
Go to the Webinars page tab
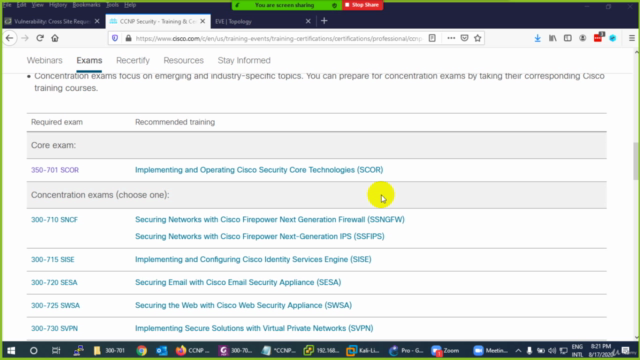[x=44, y=60]
